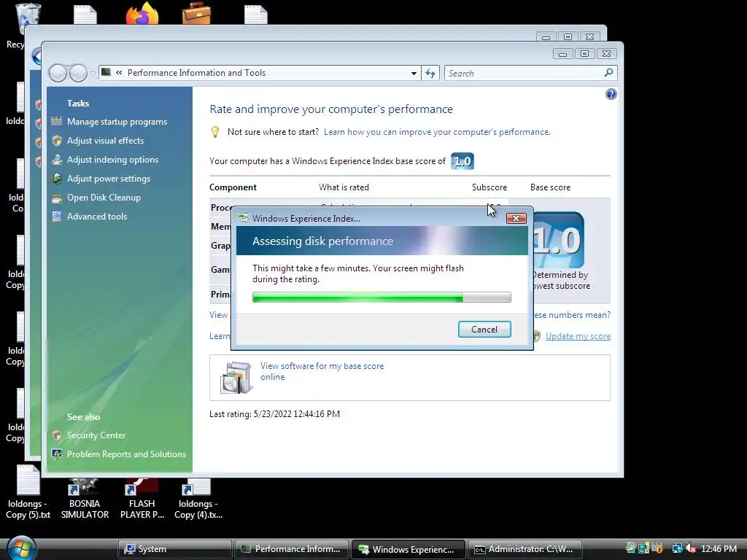Select FLASH PLAYER desktop shortcut

point(142,499)
